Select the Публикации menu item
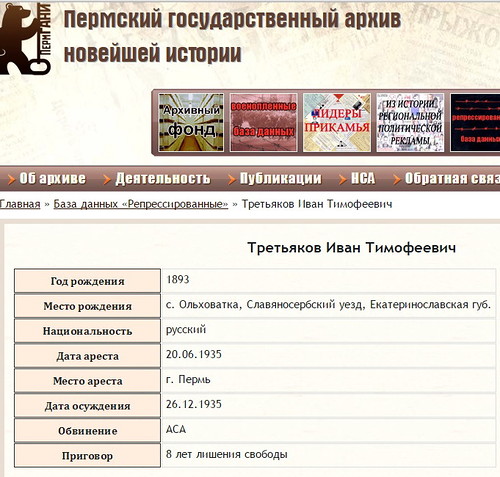500x477 pixels. pyautogui.click(x=281, y=179)
